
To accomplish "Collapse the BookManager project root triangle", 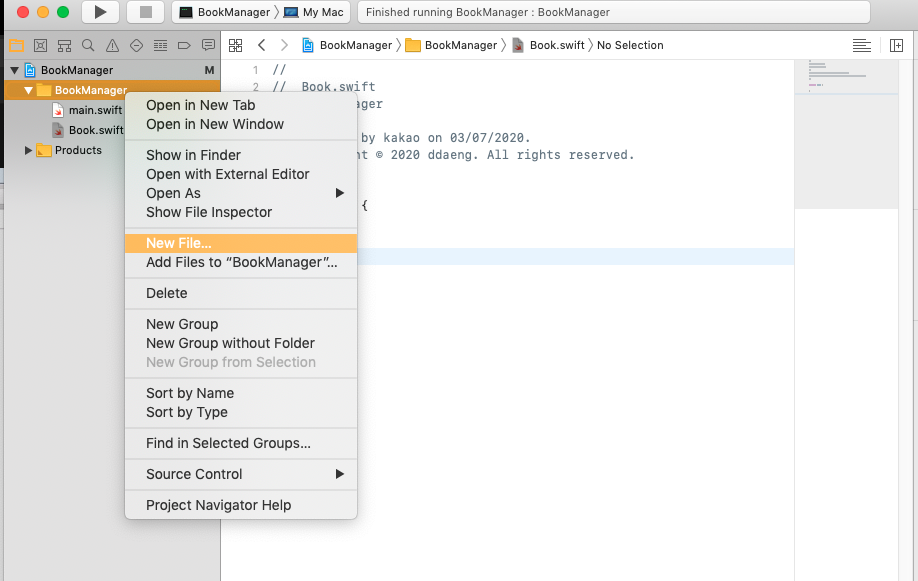I will pos(15,70).
